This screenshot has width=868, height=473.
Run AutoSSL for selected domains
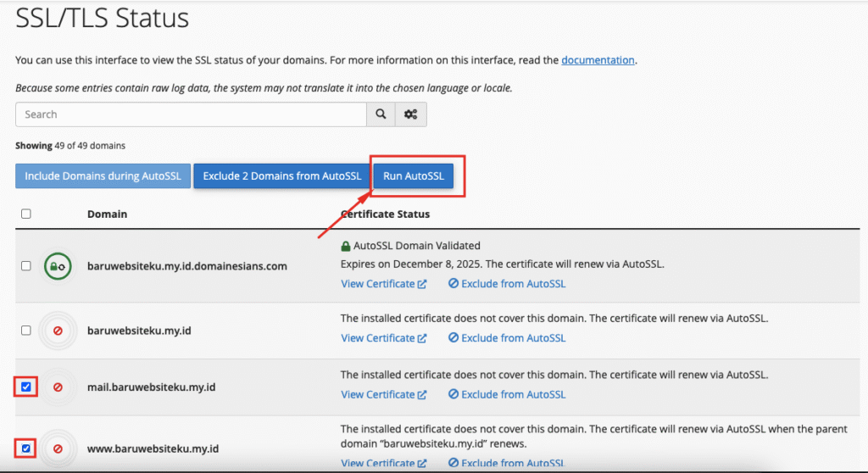(414, 176)
